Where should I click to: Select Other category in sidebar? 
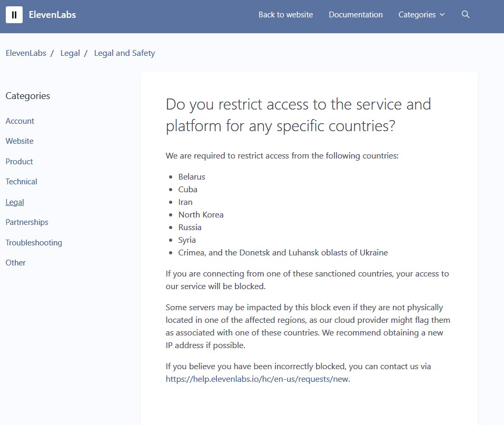point(15,263)
